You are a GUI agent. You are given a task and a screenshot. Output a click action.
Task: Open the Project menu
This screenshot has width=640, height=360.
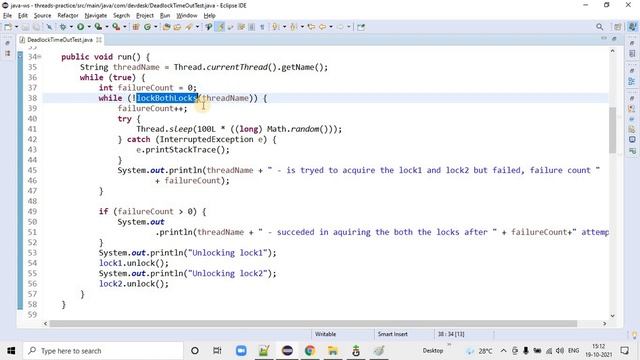pyautogui.click(x=145, y=16)
